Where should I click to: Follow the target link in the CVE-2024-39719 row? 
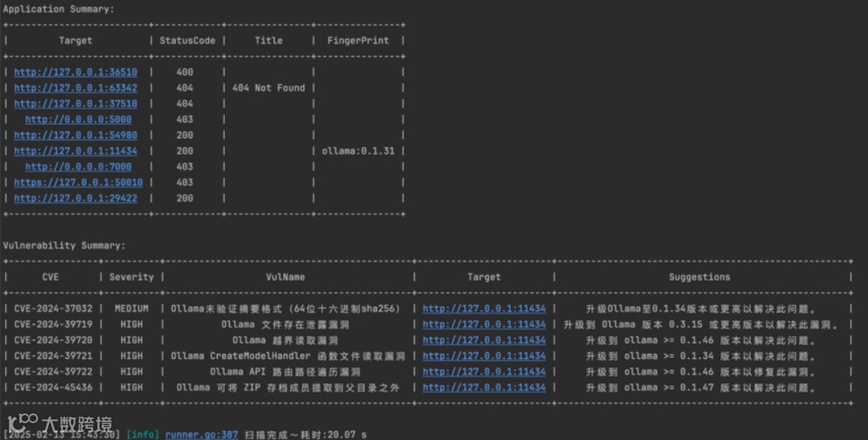pos(485,324)
